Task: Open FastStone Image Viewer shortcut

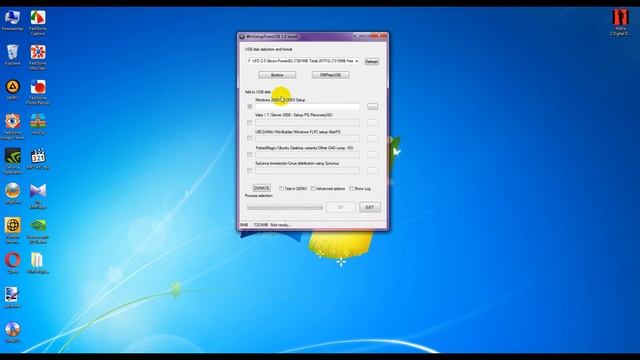Action: point(12,127)
